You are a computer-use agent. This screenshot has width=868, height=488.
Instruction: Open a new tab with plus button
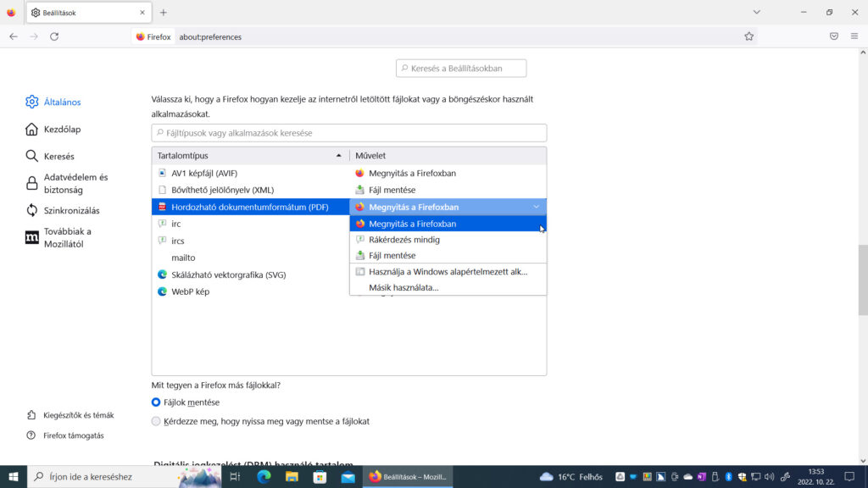164,12
